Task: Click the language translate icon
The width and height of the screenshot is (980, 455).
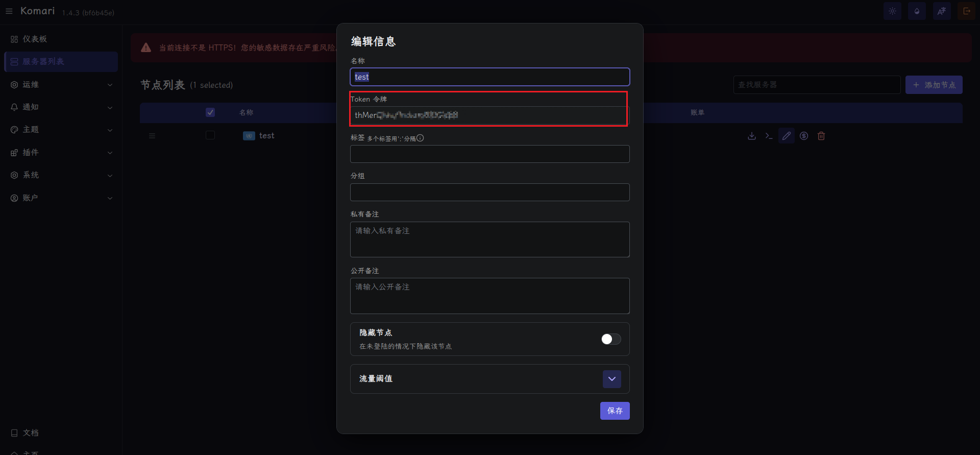Action: [x=942, y=11]
